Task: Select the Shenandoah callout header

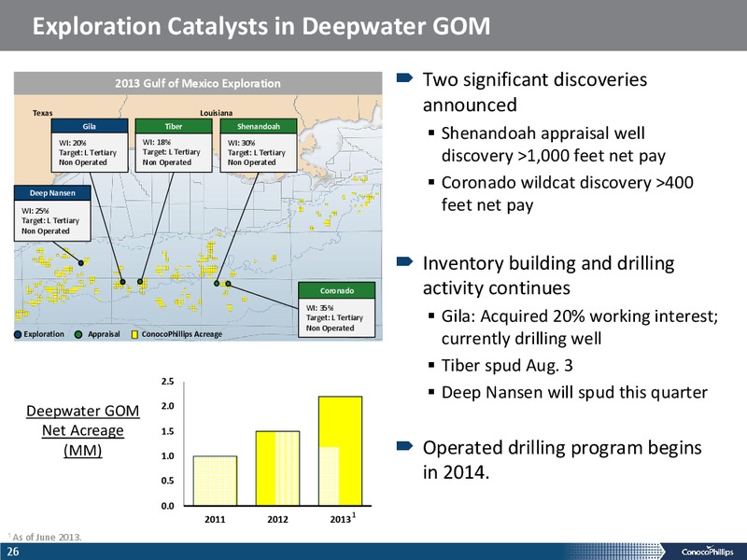Action: [x=259, y=126]
